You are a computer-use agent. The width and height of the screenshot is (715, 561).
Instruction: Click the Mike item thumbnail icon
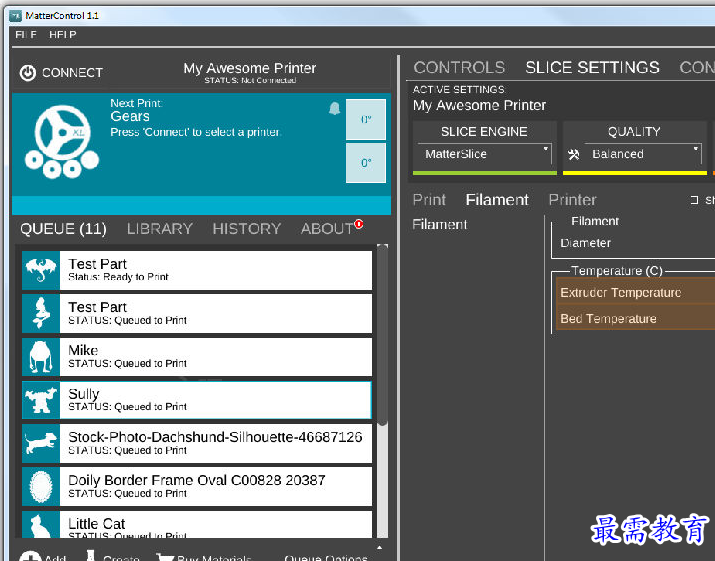(x=41, y=357)
